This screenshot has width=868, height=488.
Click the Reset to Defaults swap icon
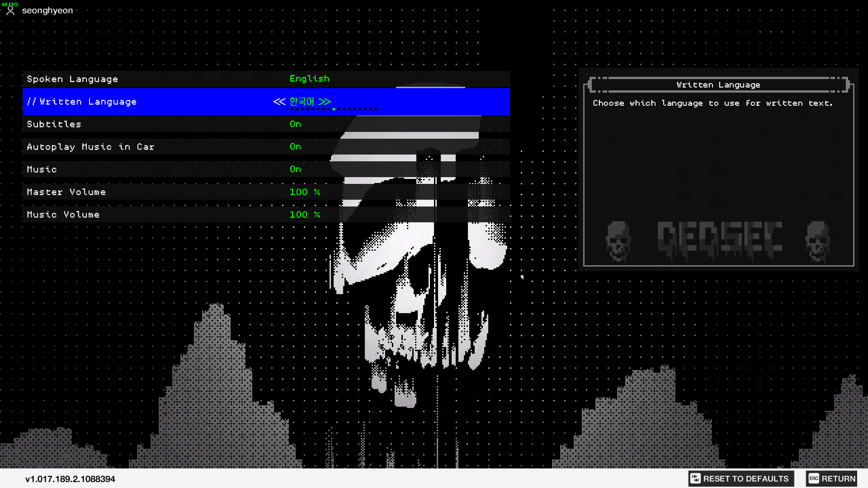(x=695, y=479)
